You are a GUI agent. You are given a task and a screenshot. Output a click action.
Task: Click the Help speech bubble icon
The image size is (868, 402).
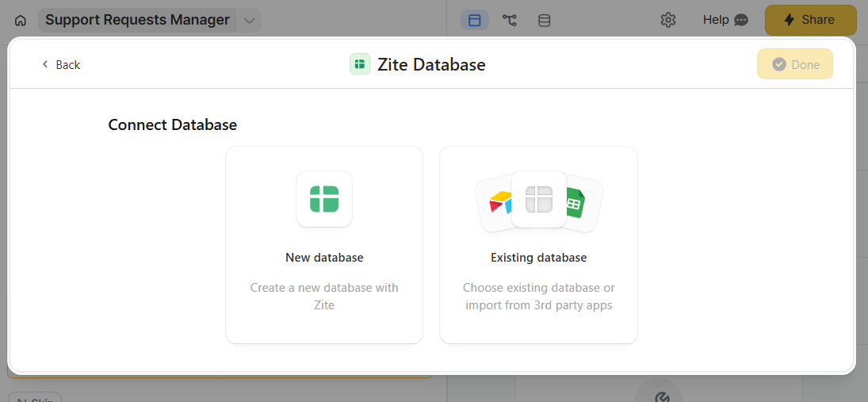point(741,21)
